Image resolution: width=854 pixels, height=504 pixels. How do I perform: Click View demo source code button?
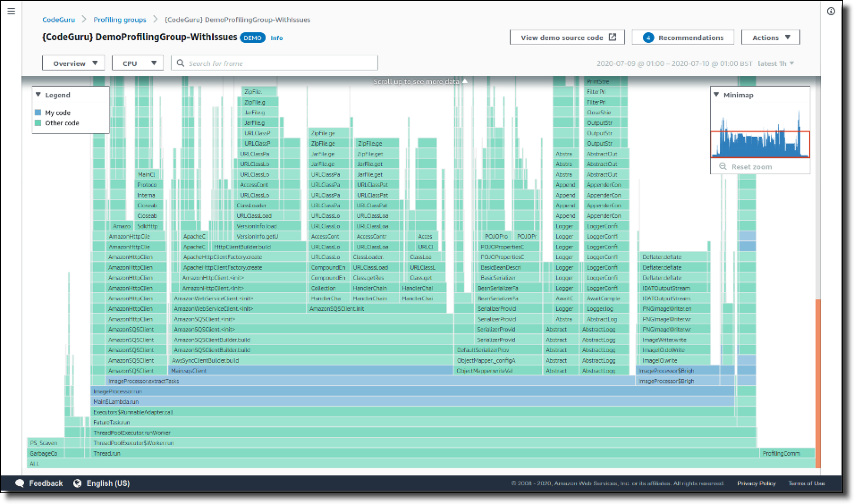click(x=567, y=38)
